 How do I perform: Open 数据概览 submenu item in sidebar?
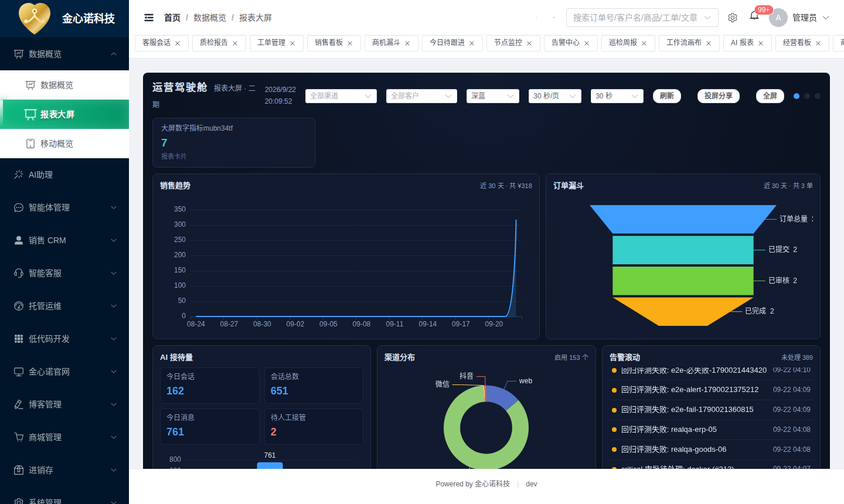[64, 85]
